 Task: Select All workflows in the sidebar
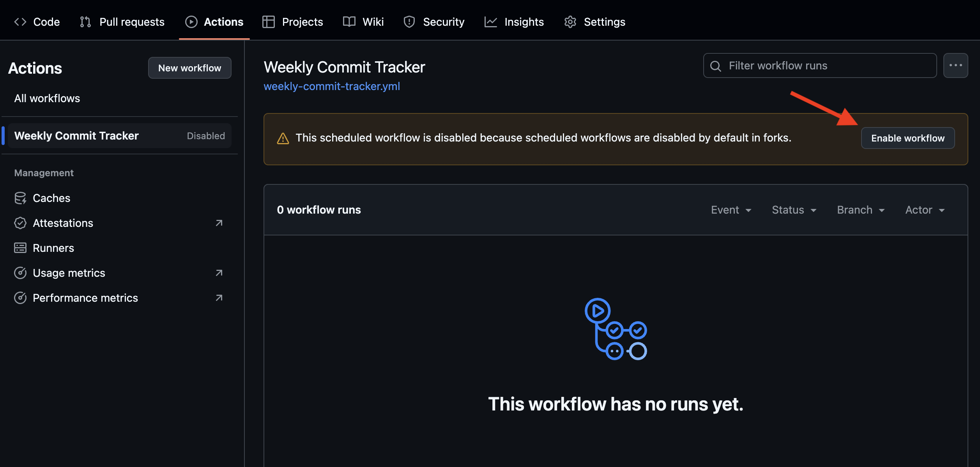pyautogui.click(x=47, y=98)
